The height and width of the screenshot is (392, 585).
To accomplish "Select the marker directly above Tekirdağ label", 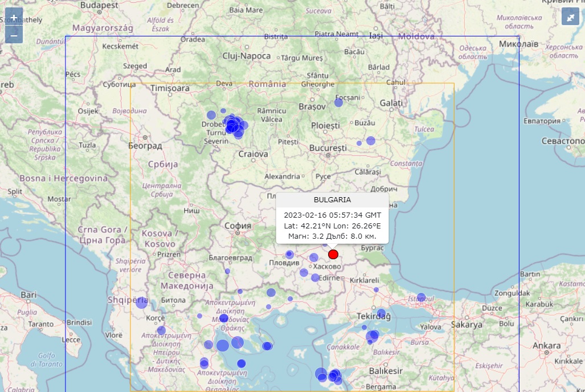I will tap(381, 312).
